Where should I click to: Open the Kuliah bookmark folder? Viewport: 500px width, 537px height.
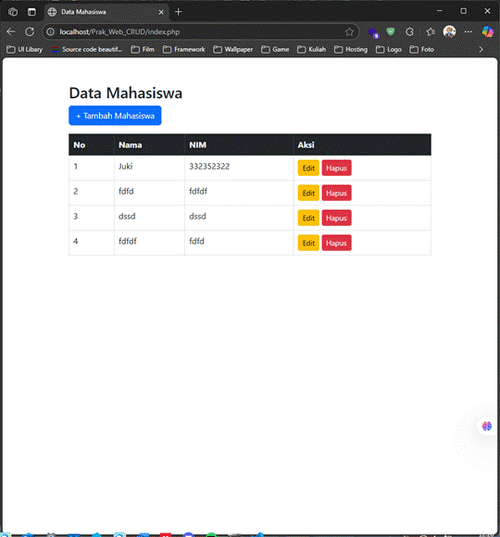(x=312, y=50)
